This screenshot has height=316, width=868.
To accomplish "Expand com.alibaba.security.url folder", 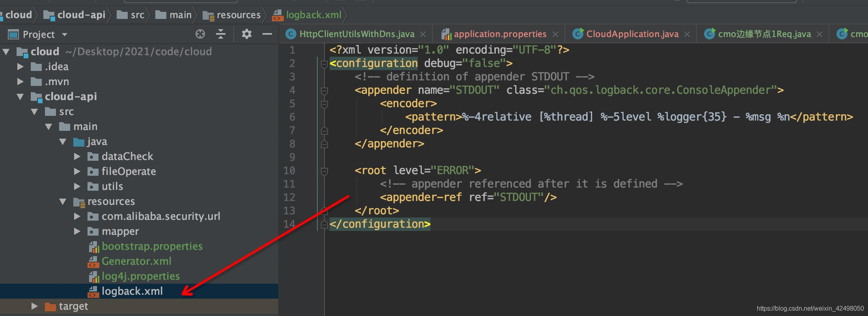I will coord(77,216).
